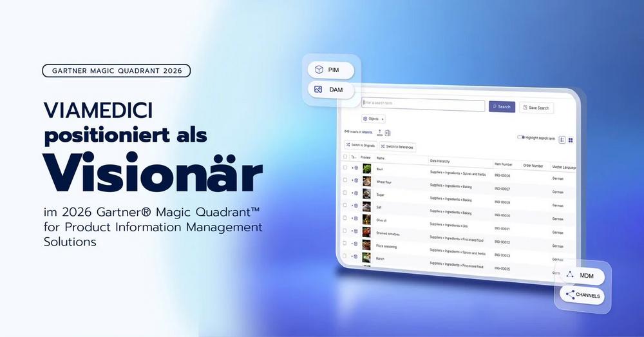Image resolution: width=644 pixels, height=337 pixels.
Task: Click the Check the Ranch row checkbox
Action: tap(345, 256)
